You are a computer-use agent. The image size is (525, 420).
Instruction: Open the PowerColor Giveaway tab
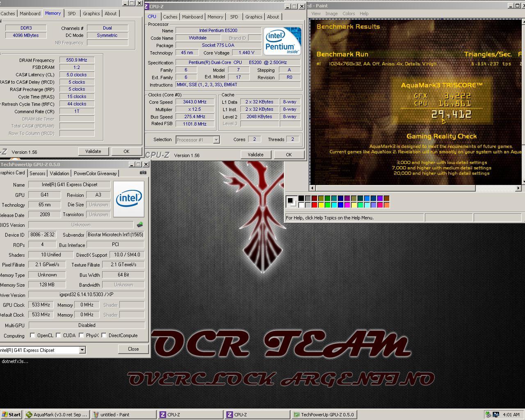click(95, 173)
